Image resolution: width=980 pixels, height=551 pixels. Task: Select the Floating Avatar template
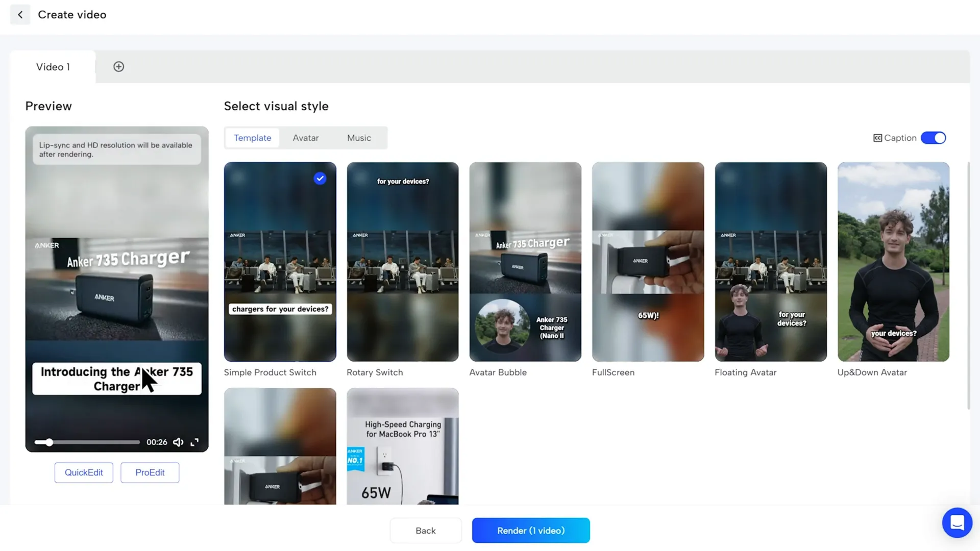(x=771, y=262)
